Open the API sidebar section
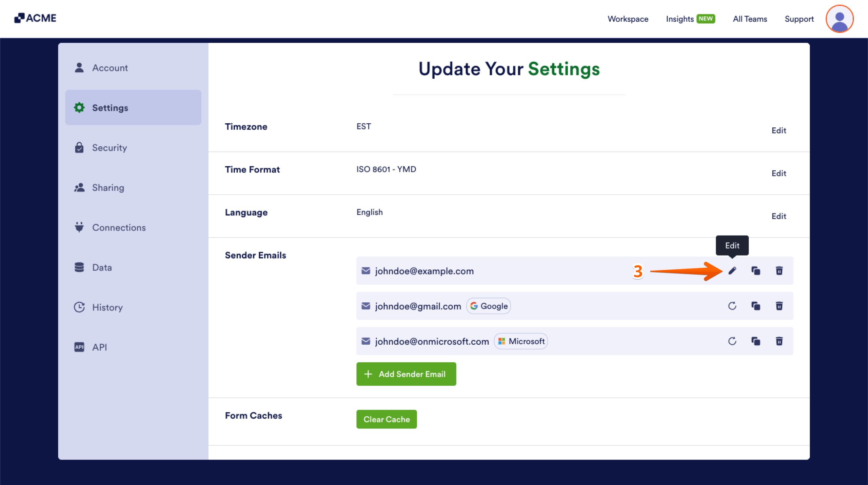 (x=99, y=347)
